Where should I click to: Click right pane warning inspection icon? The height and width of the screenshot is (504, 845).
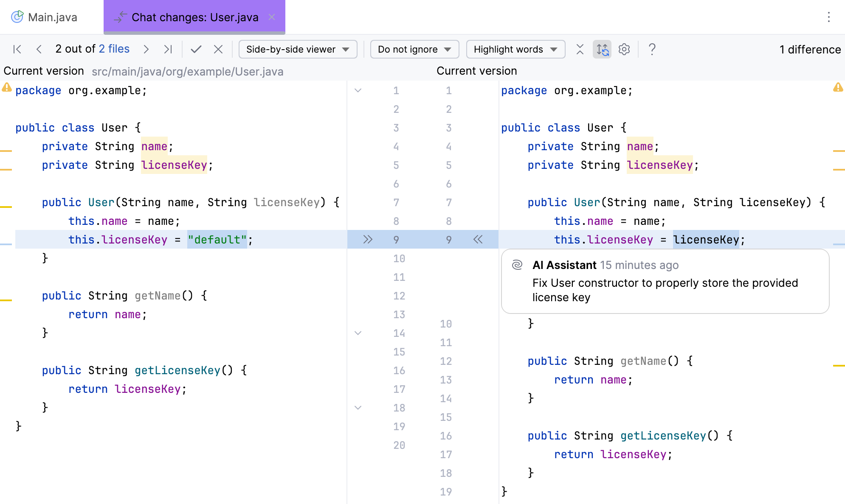(838, 87)
